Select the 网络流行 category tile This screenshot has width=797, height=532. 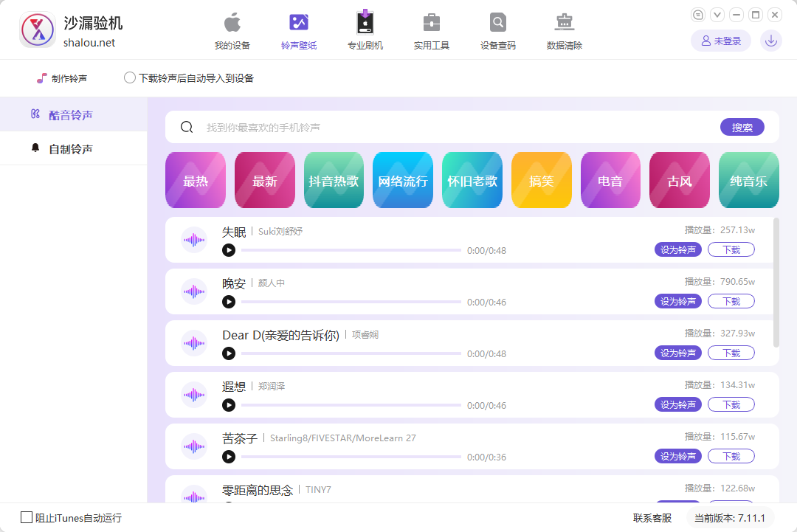pos(403,180)
